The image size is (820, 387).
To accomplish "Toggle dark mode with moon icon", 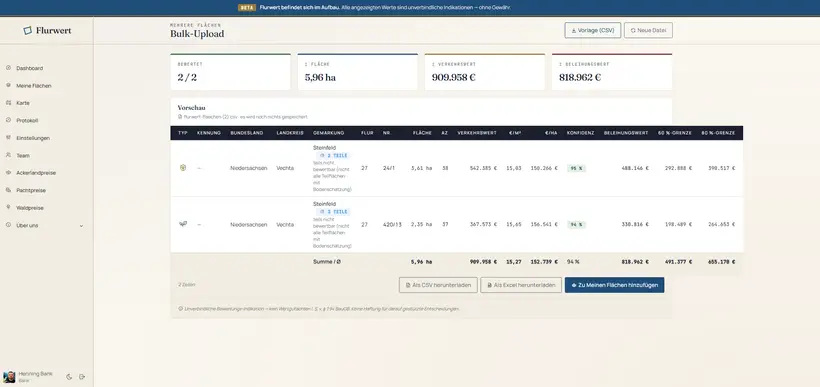I will 69,377.
